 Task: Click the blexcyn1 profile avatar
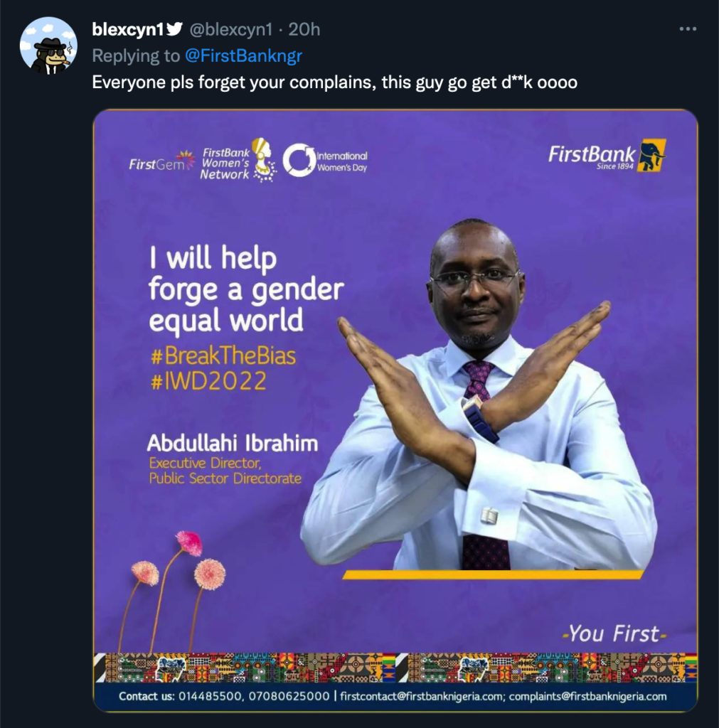[x=48, y=45]
